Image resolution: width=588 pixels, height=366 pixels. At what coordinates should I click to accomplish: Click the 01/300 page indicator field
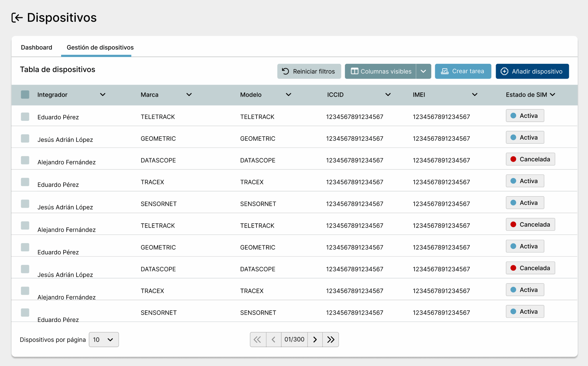294,339
